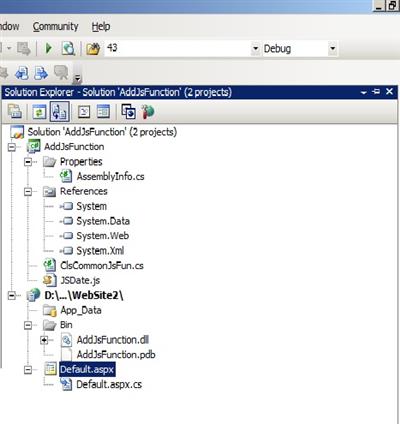Open the ASP.NET Configuration icon
Image resolution: width=400 pixels, height=424 pixels.
tap(147, 112)
